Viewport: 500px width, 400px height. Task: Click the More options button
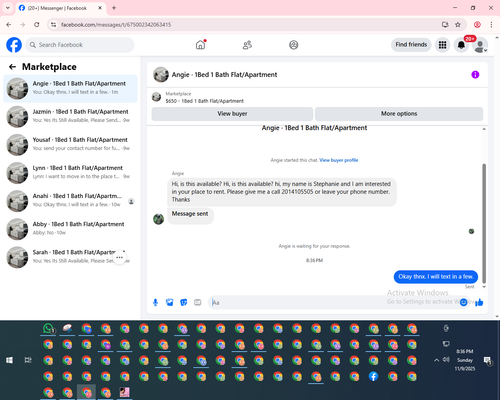pyautogui.click(x=399, y=114)
